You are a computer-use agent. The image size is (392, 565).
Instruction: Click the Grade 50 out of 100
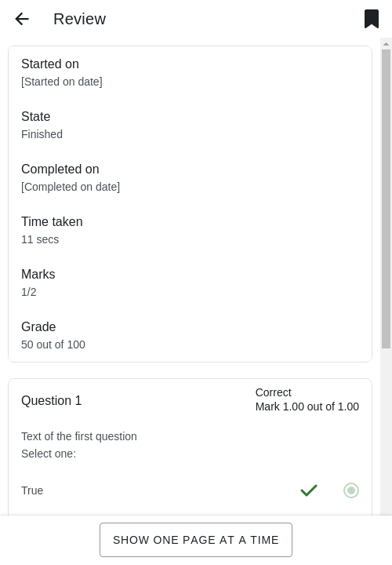click(x=53, y=344)
